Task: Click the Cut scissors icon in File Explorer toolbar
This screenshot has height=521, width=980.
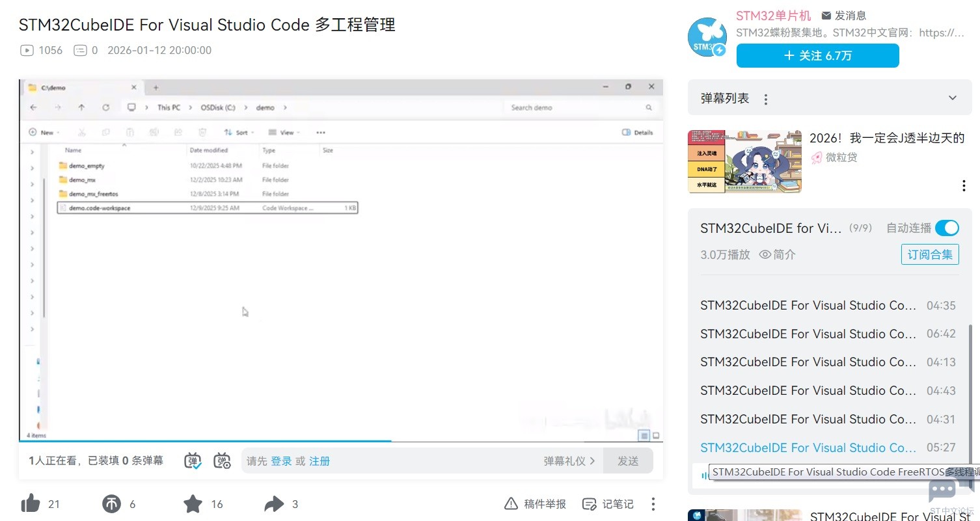Action: point(82,132)
